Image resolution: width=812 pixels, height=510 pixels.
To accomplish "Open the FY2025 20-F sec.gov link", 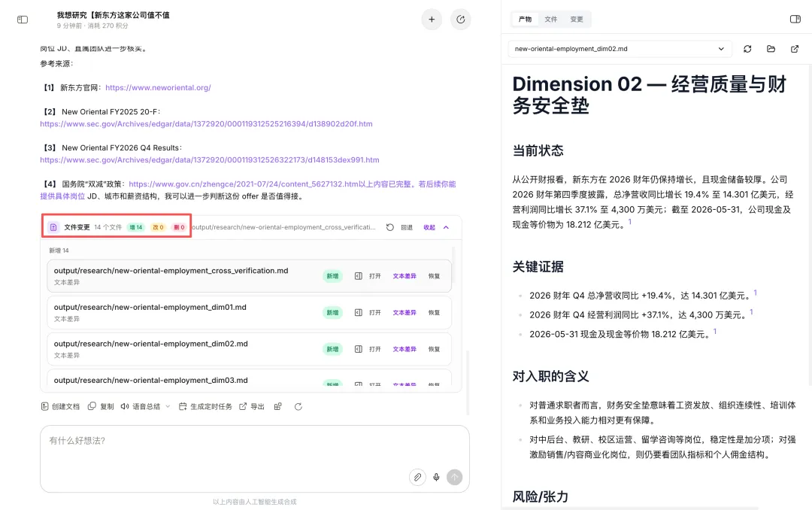I will 206,124.
